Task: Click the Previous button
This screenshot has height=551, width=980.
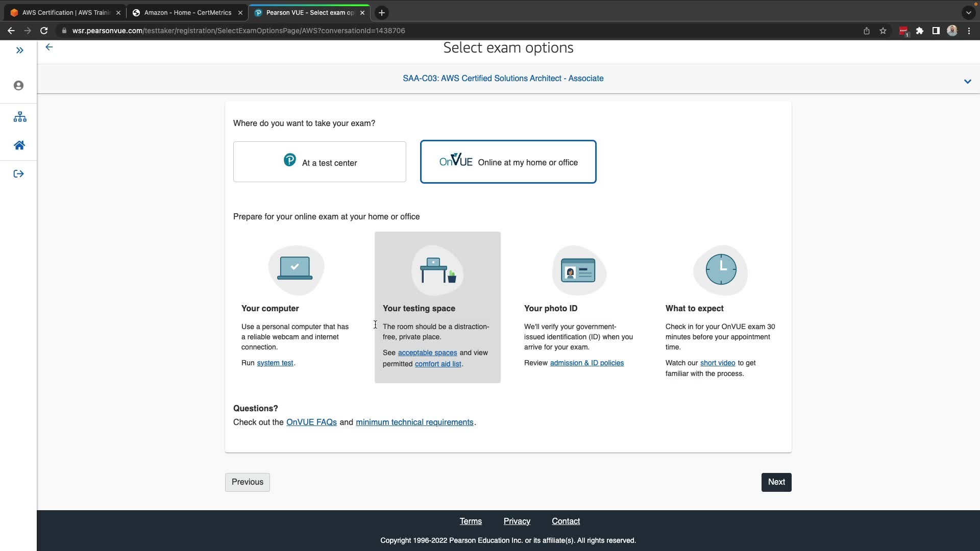Action: click(x=247, y=482)
